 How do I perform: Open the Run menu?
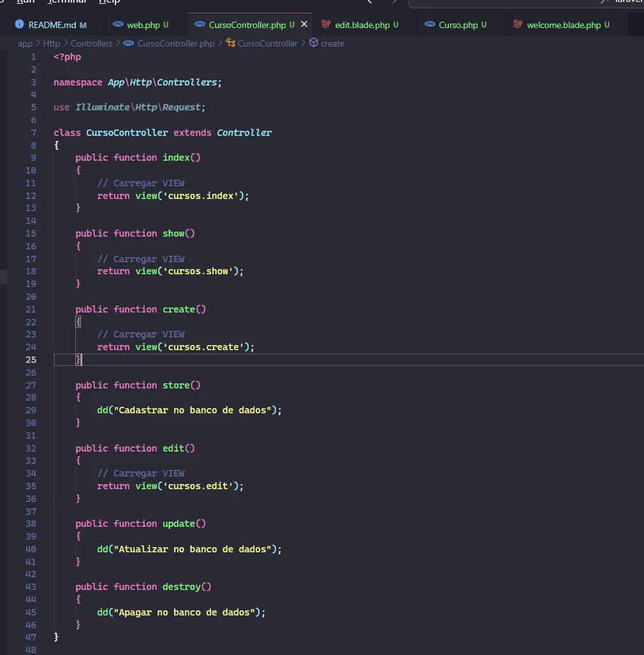(25, 2)
